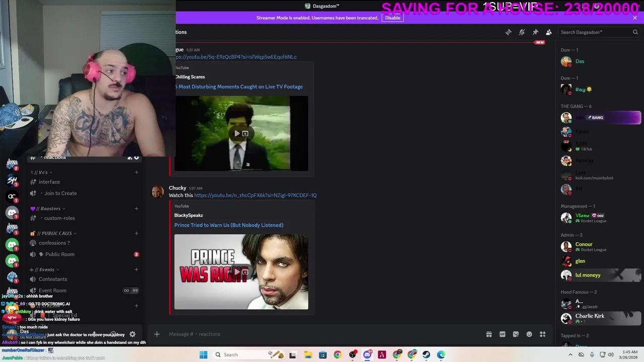
Task: Toggle the member list icon
Action: 549,32
